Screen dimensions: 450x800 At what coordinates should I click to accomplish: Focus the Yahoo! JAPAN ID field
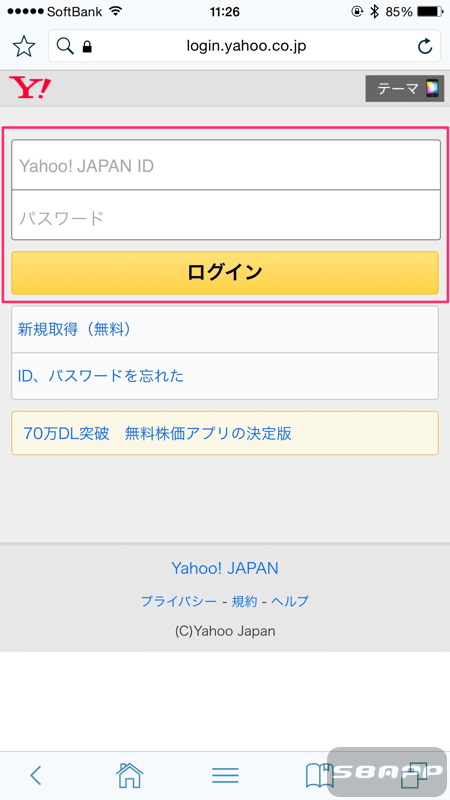tap(226, 165)
